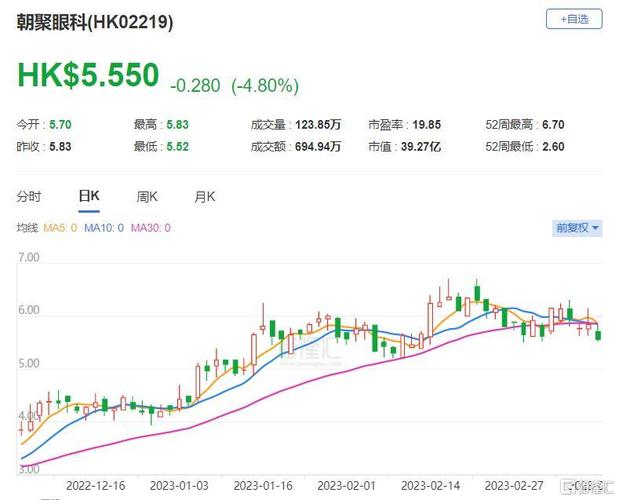Click the 昨收 value 5.83

click(60, 147)
